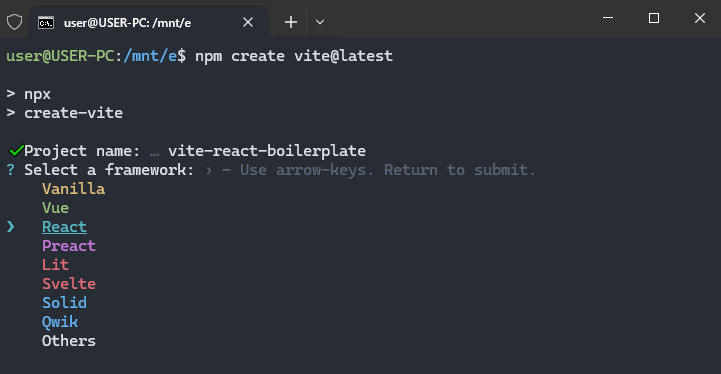The width and height of the screenshot is (721, 374).
Task: Select the Svelte framework option
Action: (x=69, y=284)
